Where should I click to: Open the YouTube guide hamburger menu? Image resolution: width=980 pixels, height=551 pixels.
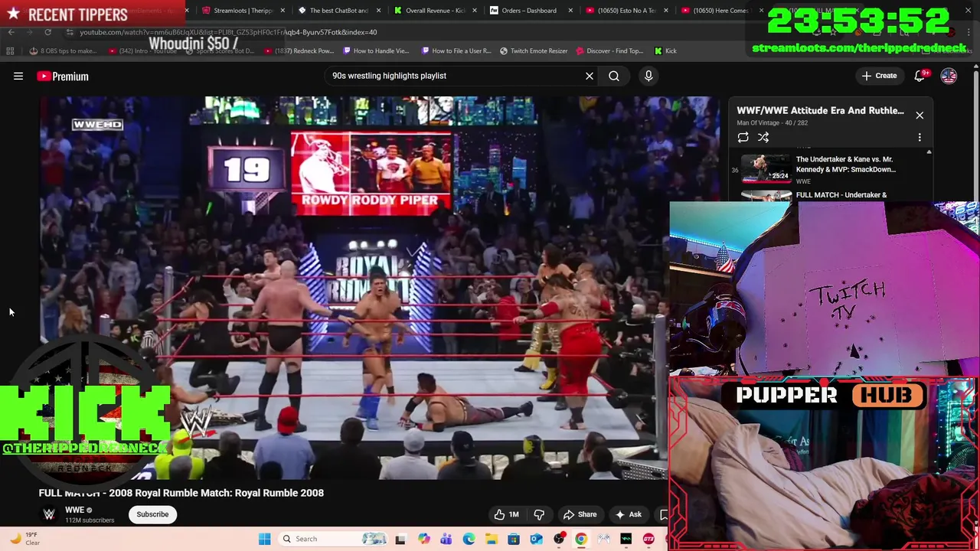(18, 76)
